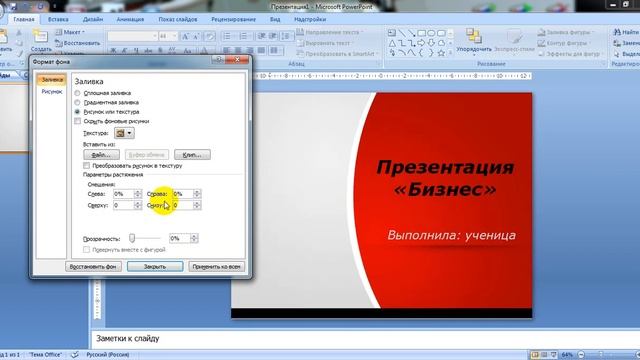640x360 pixels.
Task: Click language Русский (Россия) in status bar
Action: tap(108, 355)
